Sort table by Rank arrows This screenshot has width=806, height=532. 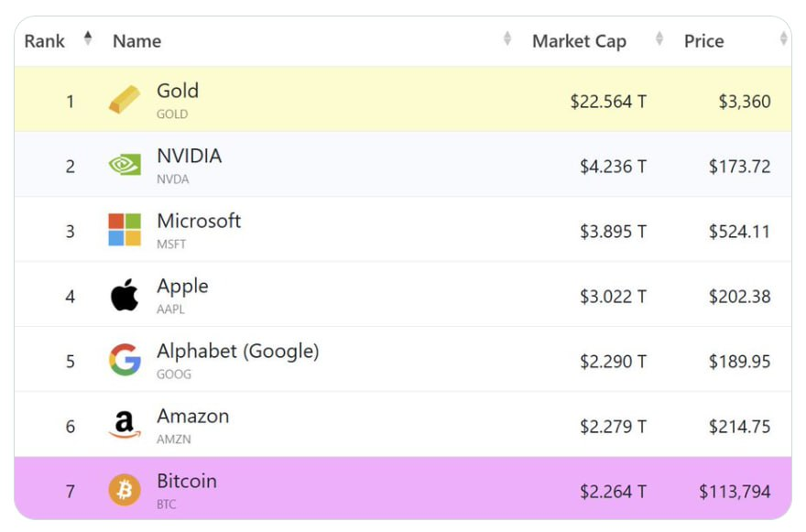88,38
